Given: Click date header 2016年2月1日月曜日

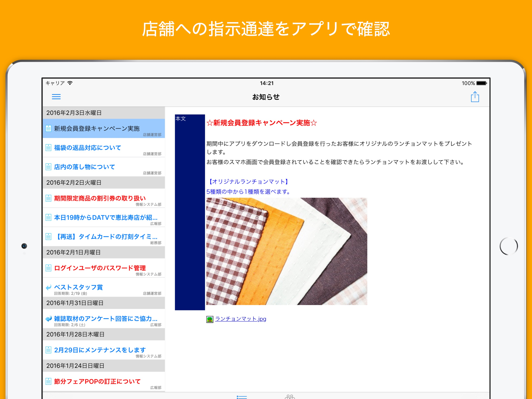Looking at the screenshot, I should tap(104, 252).
